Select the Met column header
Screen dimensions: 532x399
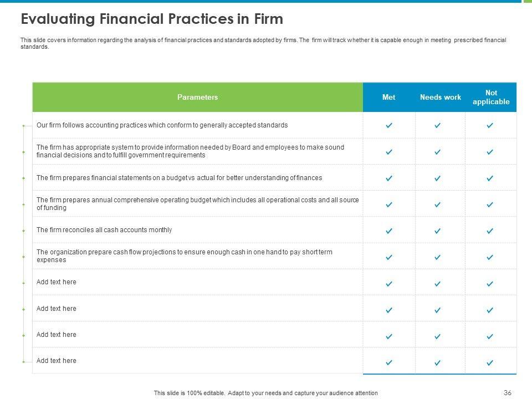click(389, 98)
